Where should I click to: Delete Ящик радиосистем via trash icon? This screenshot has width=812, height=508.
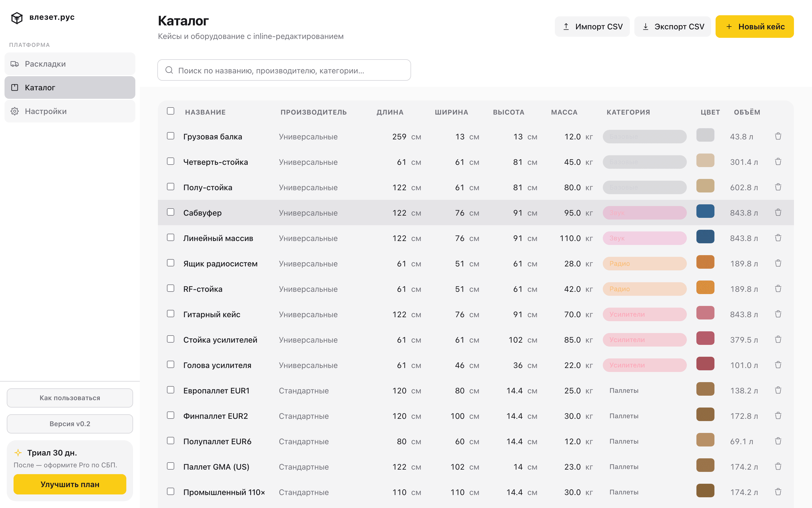(778, 263)
